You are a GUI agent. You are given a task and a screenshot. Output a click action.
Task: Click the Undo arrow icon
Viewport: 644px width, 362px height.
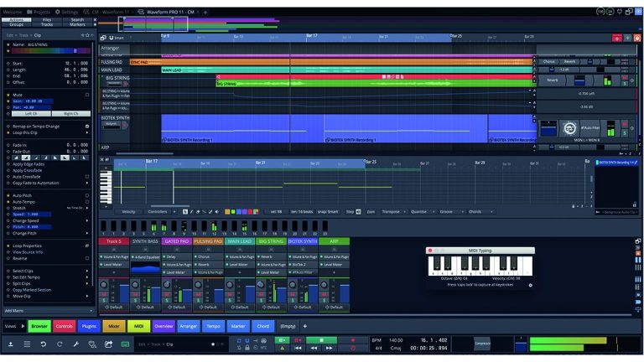coord(43,344)
